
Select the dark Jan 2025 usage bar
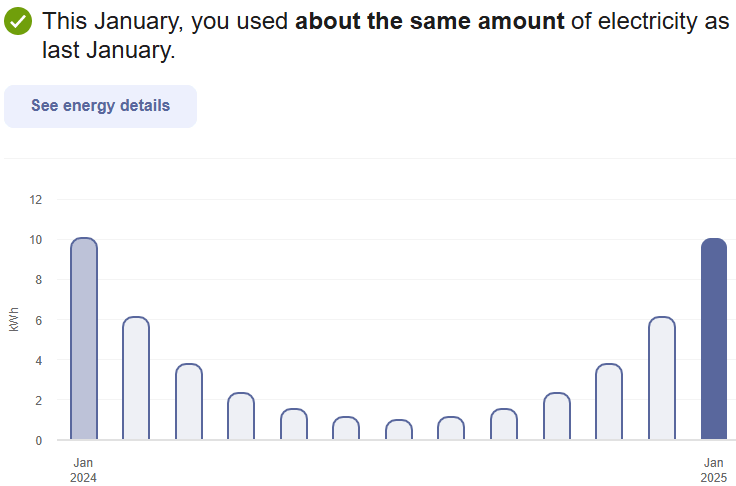(x=714, y=340)
